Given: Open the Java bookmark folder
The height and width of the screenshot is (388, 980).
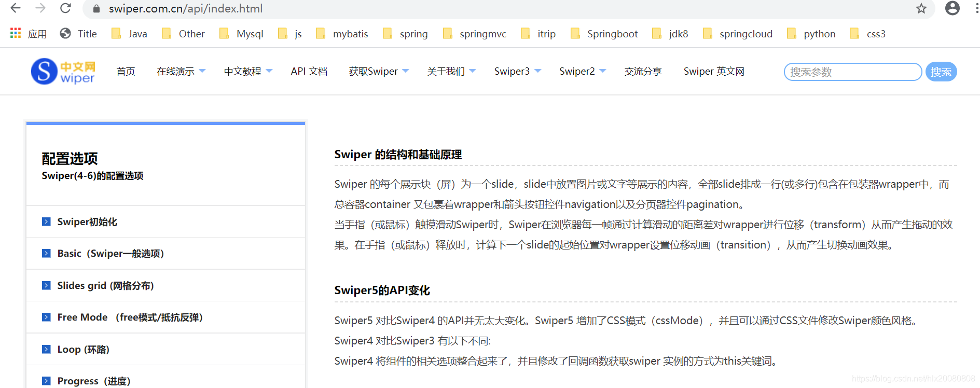Looking at the screenshot, I should point(129,34).
